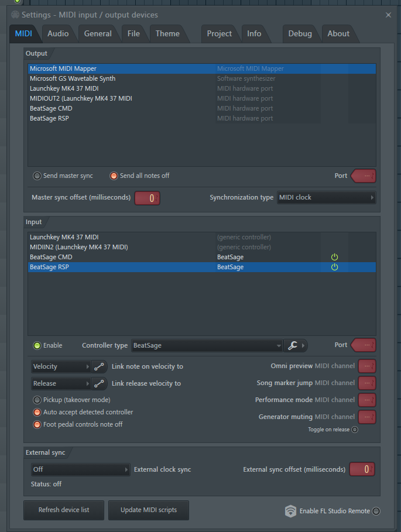Click the output Port number box
This screenshot has height=532, width=401.
364,176
